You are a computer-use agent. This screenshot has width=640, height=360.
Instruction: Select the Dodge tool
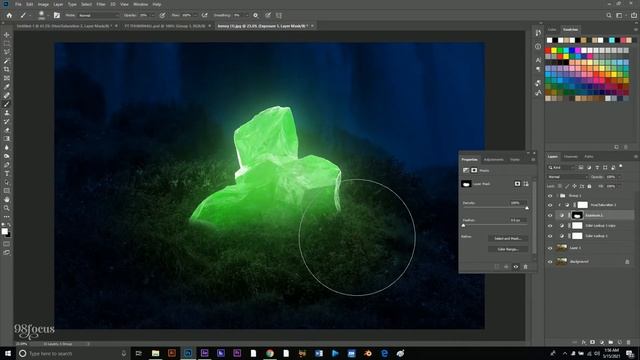coord(7,156)
